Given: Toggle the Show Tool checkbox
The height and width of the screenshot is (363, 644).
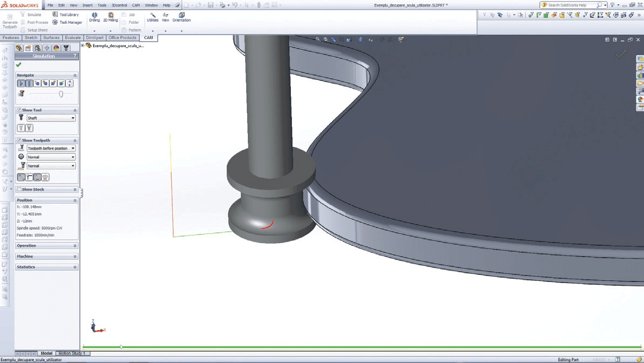Looking at the screenshot, I should (x=19, y=110).
